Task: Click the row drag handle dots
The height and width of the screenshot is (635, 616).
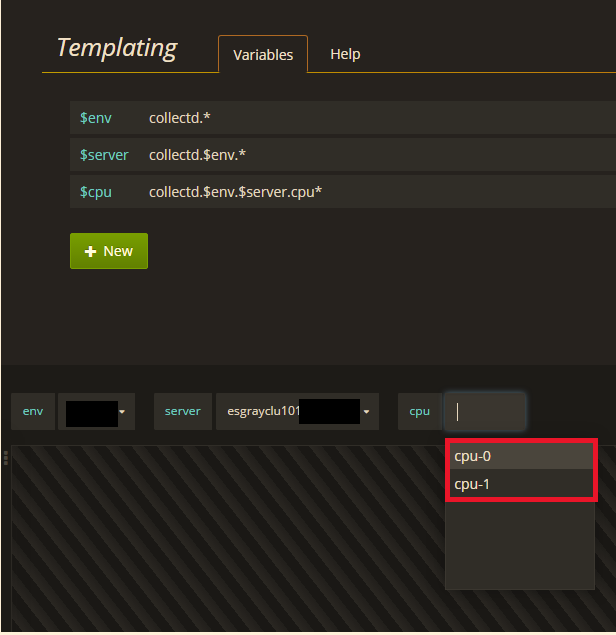Action: point(6,458)
